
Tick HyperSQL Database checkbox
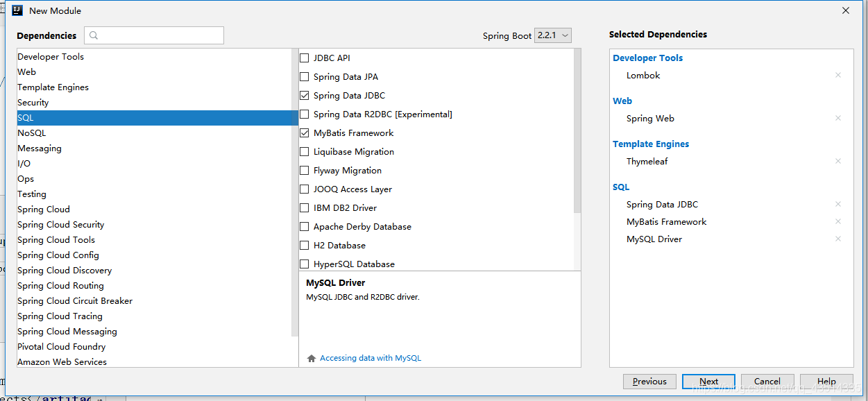pyautogui.click(x=304, y=264)
